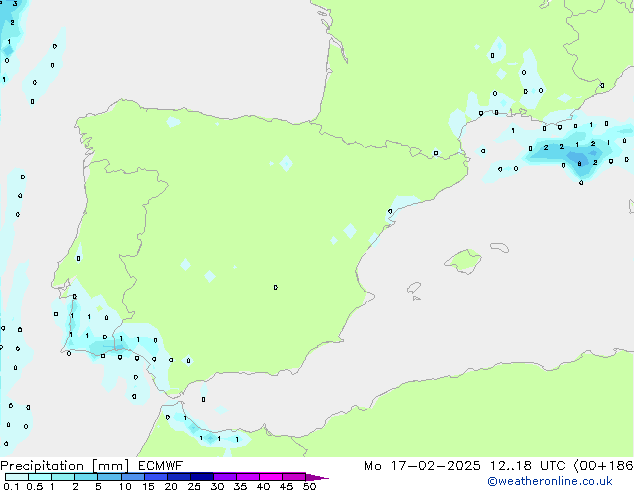This screenshot has width=634, height=490.
Task: Click the legend label '40'
Action: pyautogui.click(x=263, y=486)
